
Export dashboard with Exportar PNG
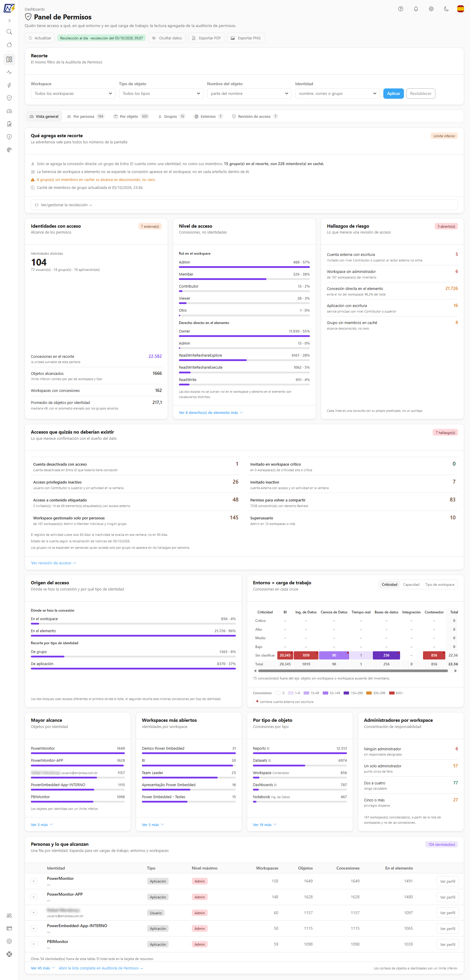(246, 38)
